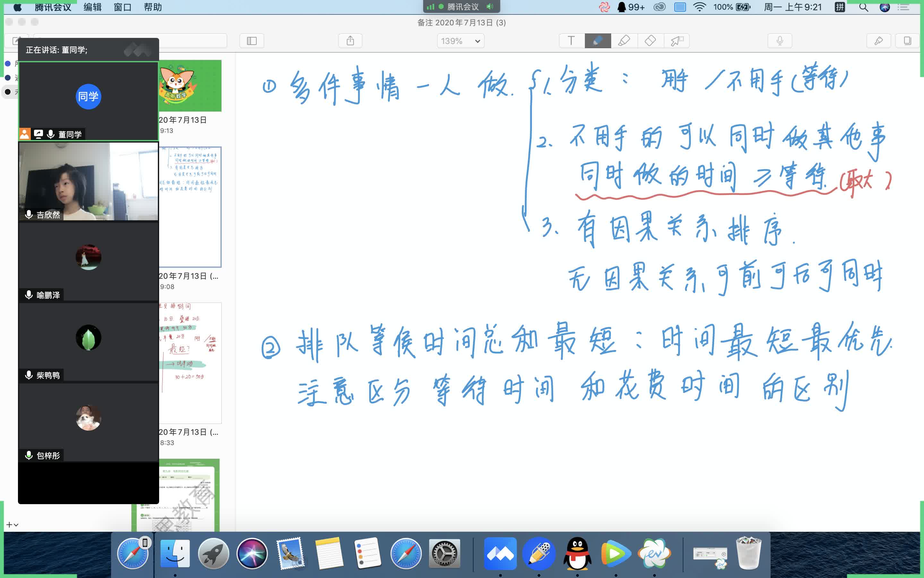Open Siri in the Dock

[x=252, y=553]
